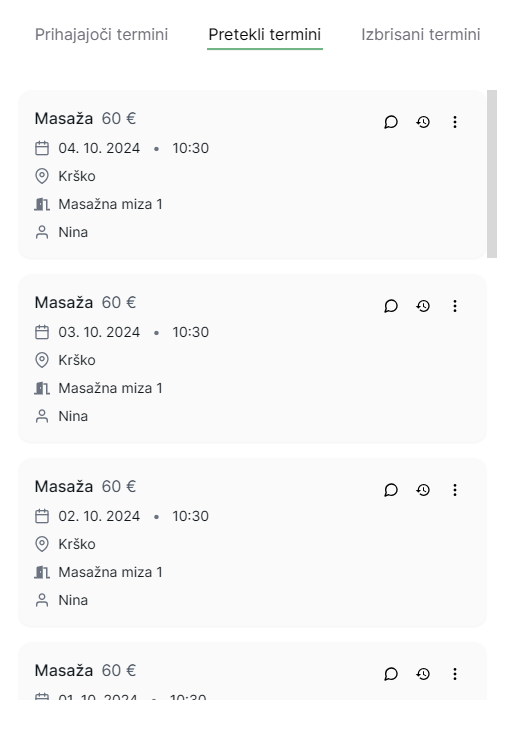
Task: Open three-dot menu for 02. 10. 2024 appointment
Action: [454, 490]
